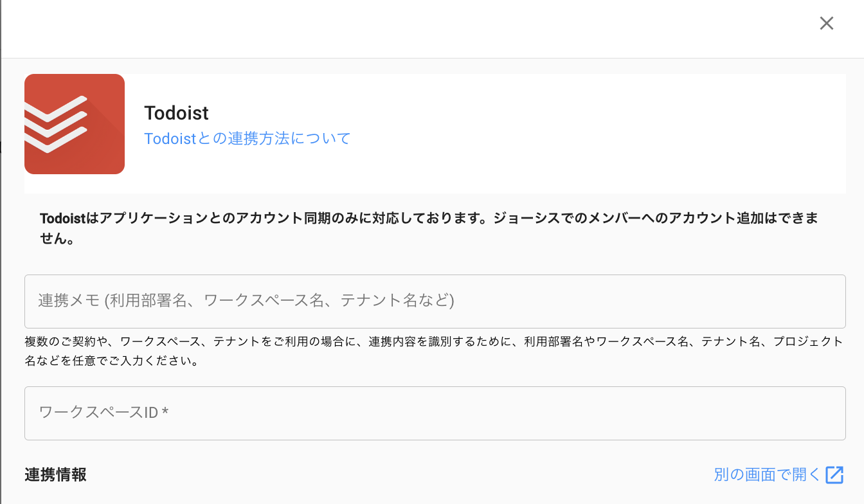This screenshot has height=504, width=864.
Task: Click the white stripes inside the Todoist logo
Action: (55, 124)
